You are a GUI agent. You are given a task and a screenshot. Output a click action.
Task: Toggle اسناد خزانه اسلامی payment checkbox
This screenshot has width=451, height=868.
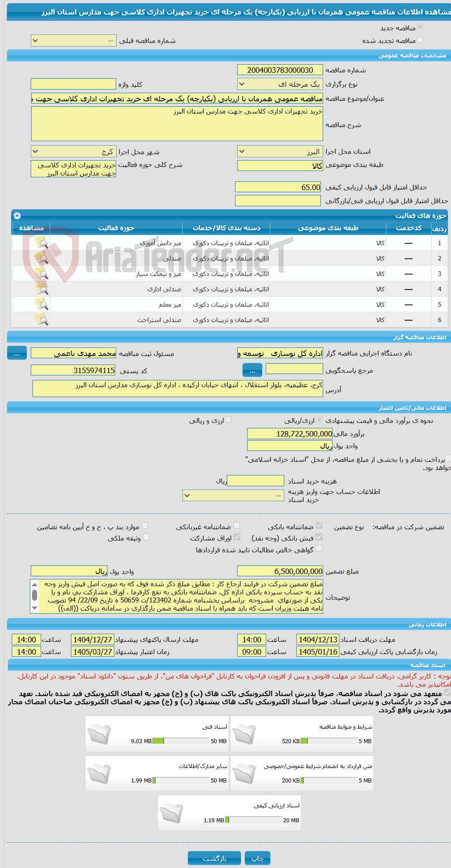tap(448, 458)
